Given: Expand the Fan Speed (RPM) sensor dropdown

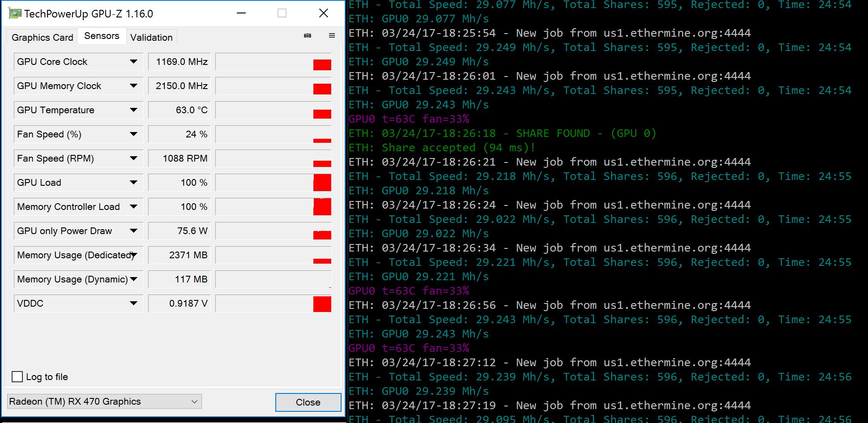Looking at the screenshot, I should click(133, 158).
